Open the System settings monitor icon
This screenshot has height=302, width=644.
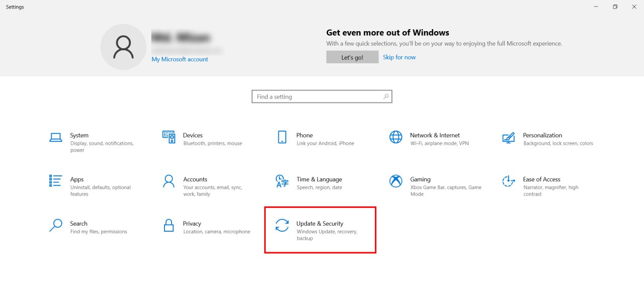55,137
